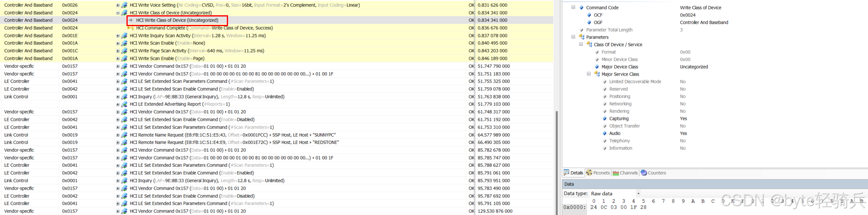Click the HCI Command Complete return arrow icon

point(130,28)
